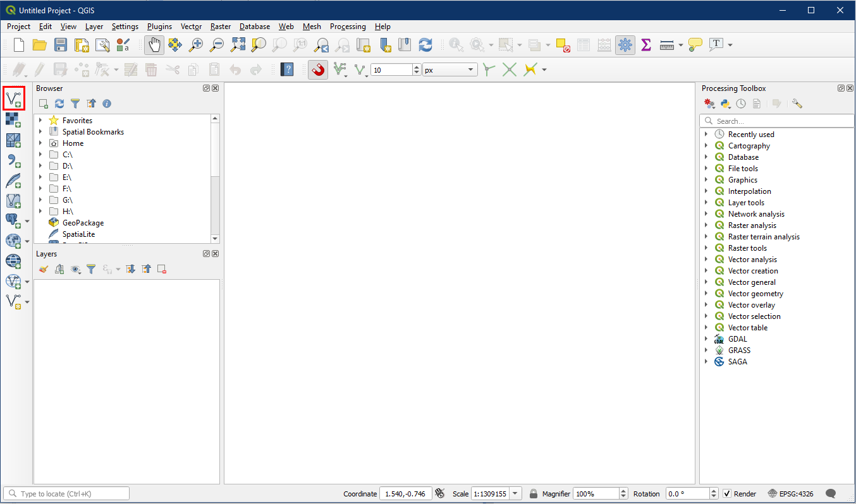Increase the Magnifier value with stepper

pyautogui.click(x=624, y=491)
